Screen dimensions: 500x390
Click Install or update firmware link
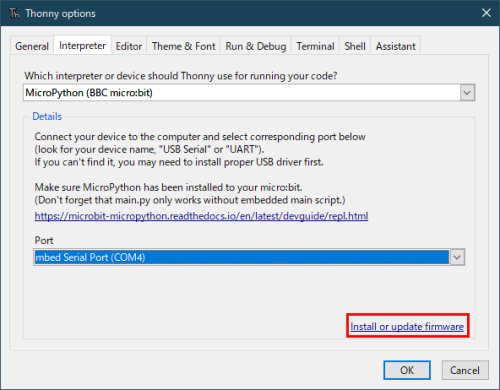[x=407, y=326]
